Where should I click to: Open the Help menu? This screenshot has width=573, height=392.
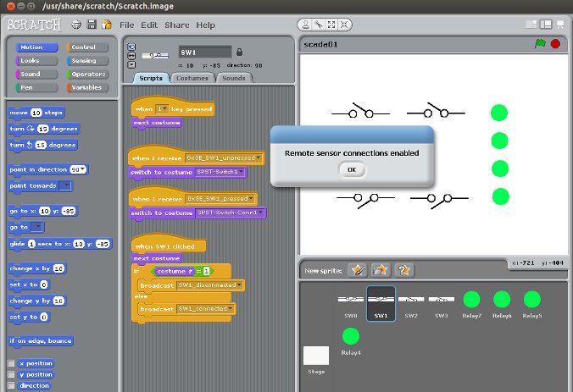tap(205, 25)
